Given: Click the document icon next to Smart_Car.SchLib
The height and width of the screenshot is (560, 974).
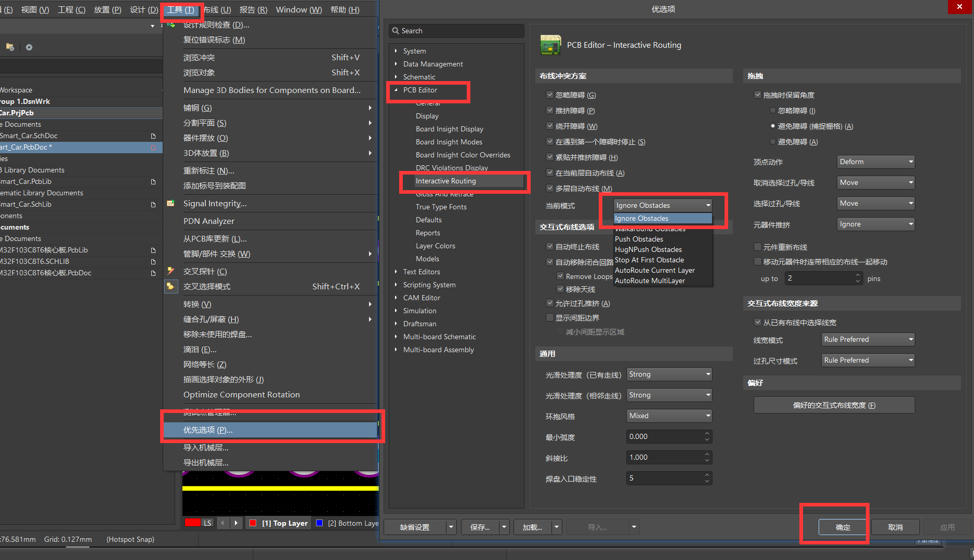Looking at the screenshot, I should [x=153, y=204].
